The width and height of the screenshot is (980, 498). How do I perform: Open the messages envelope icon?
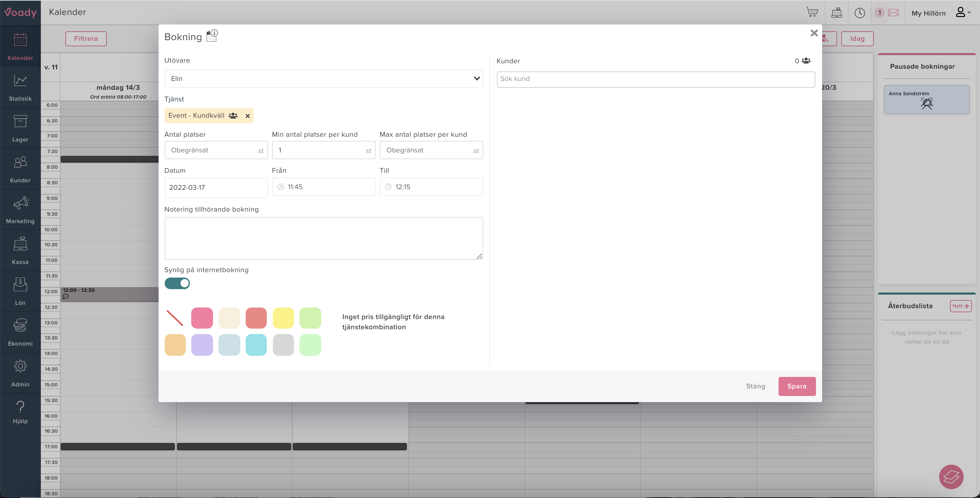click(x=893, y=13)
